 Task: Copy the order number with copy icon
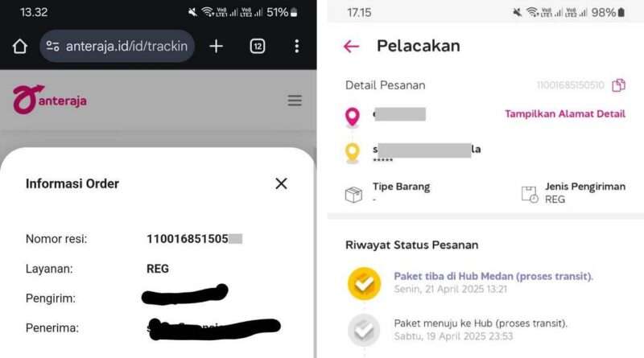[618, 85]
